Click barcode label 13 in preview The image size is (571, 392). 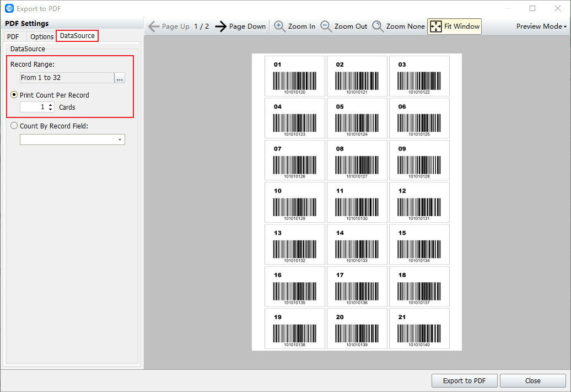tap(295, 244)
